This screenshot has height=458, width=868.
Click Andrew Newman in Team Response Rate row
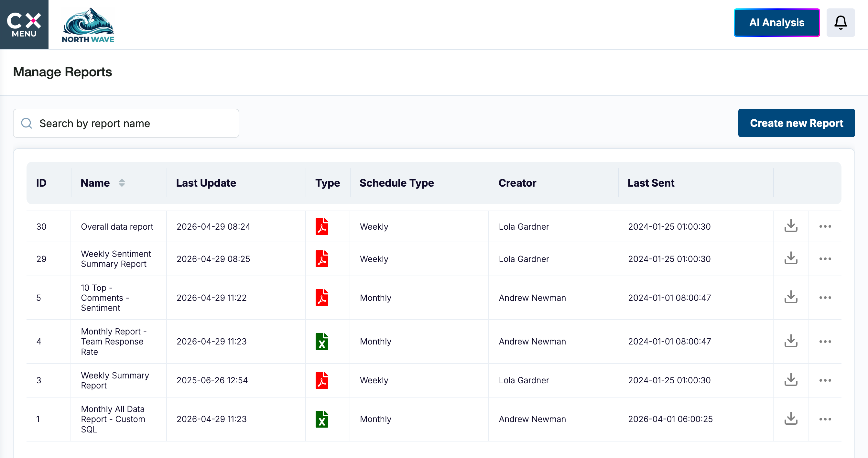click(532, 341)
